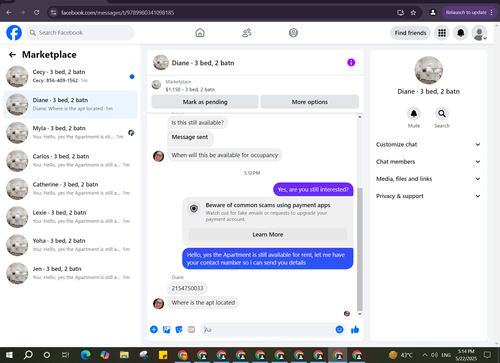Click the chat scrollbar down arrow
500x363 pixels.
click(x=360, y=314)
